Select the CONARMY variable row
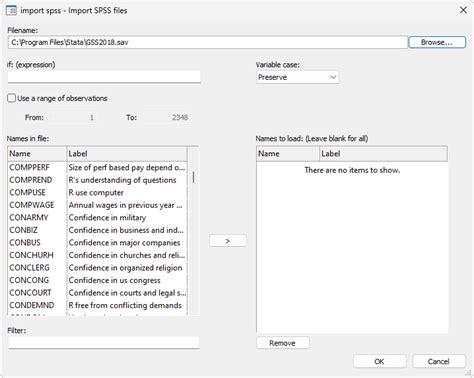The height and width of the screenshot is (378, 474). (97, 217)
